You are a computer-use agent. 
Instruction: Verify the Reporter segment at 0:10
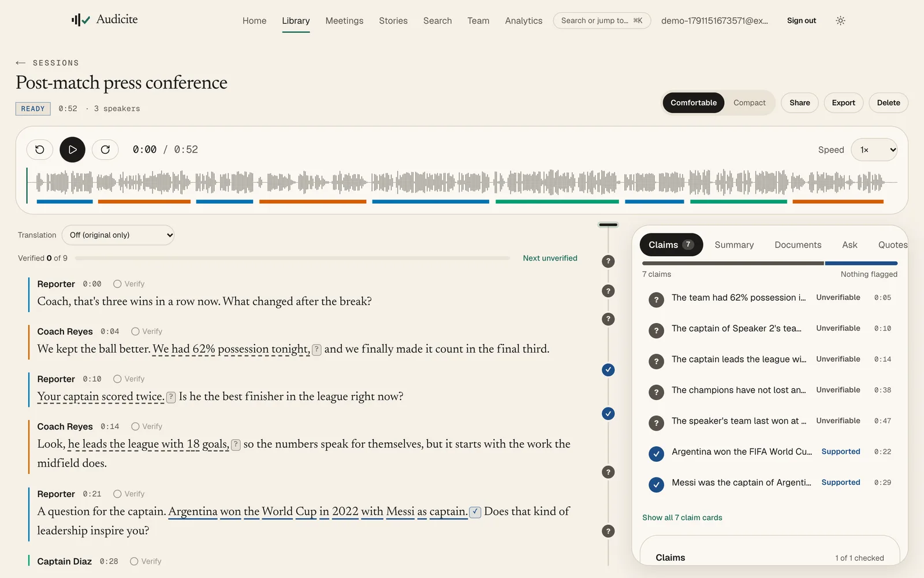[129, 379]
